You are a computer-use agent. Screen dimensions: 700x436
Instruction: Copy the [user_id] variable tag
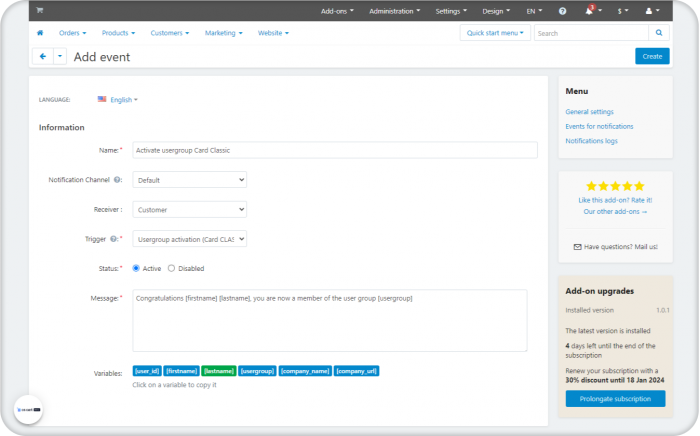click(147, 371)
